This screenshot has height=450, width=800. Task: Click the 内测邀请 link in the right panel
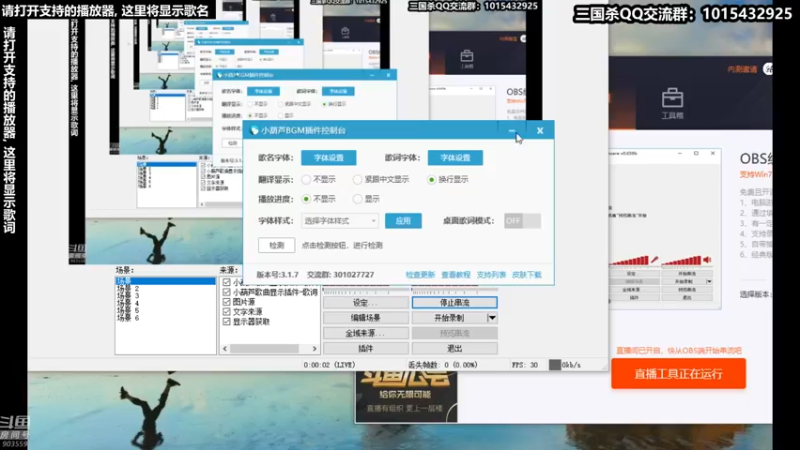(742, 69)
